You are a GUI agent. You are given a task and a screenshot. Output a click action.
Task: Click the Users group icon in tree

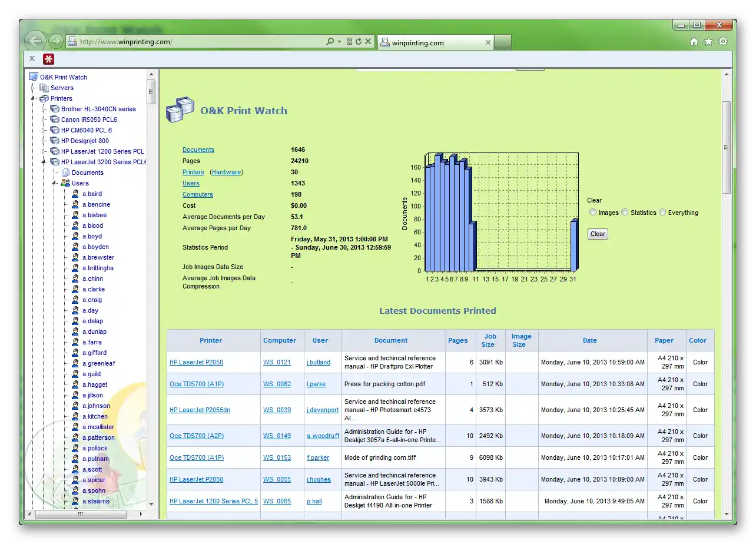pyautogui.click(x=65, y=183)
